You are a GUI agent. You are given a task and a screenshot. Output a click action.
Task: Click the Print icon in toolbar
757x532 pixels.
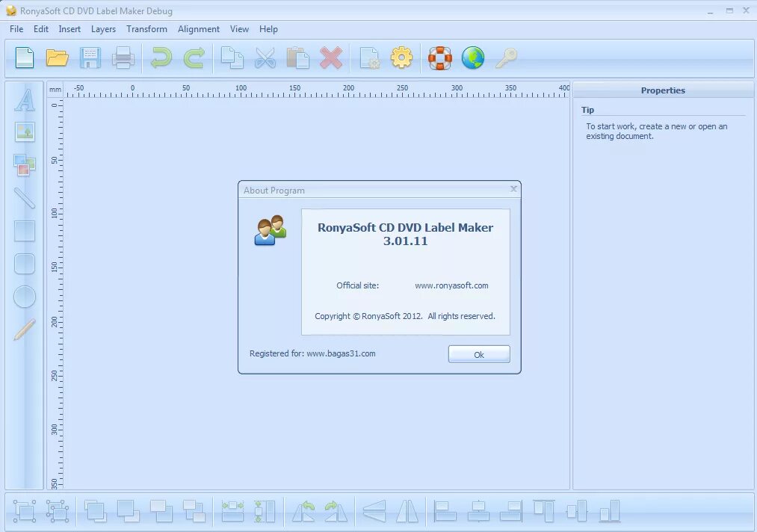pos(123,58)
